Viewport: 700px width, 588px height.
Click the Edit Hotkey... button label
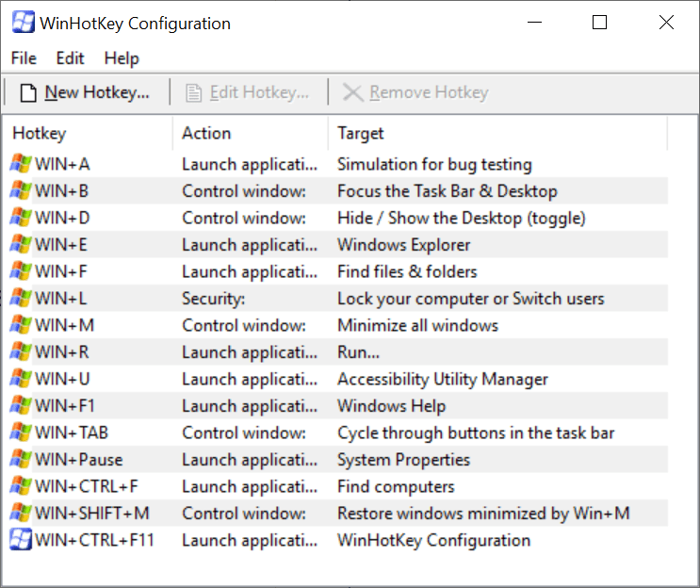click(x=259, y=92)
